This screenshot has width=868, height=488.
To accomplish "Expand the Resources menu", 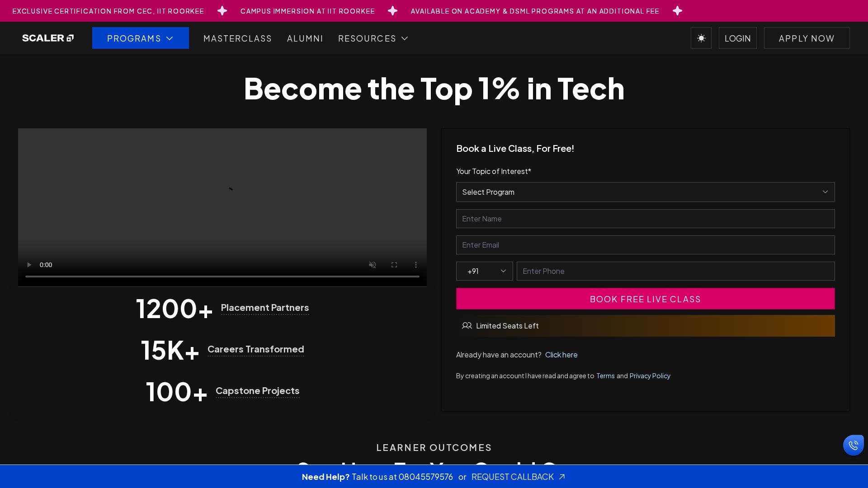I will pyautogui.click(x=373, y=38).
